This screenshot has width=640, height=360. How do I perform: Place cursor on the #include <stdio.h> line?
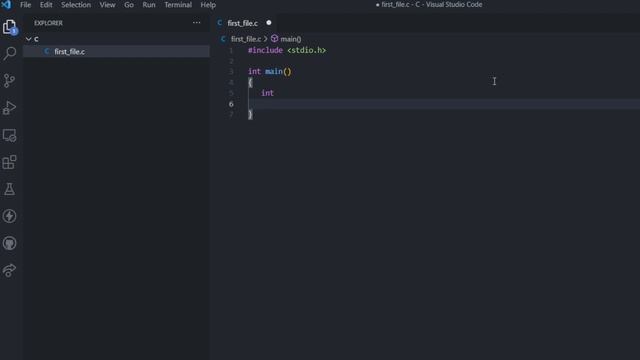[287, 50]
